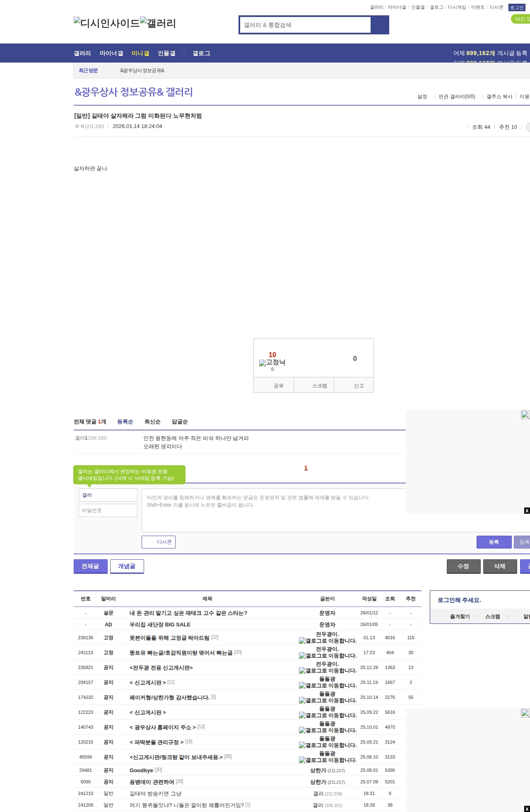Image resolution: width=530 pixels, height=812 pixels.
Task: Click the 로그인 button at top
Action: tap(517, 7)
